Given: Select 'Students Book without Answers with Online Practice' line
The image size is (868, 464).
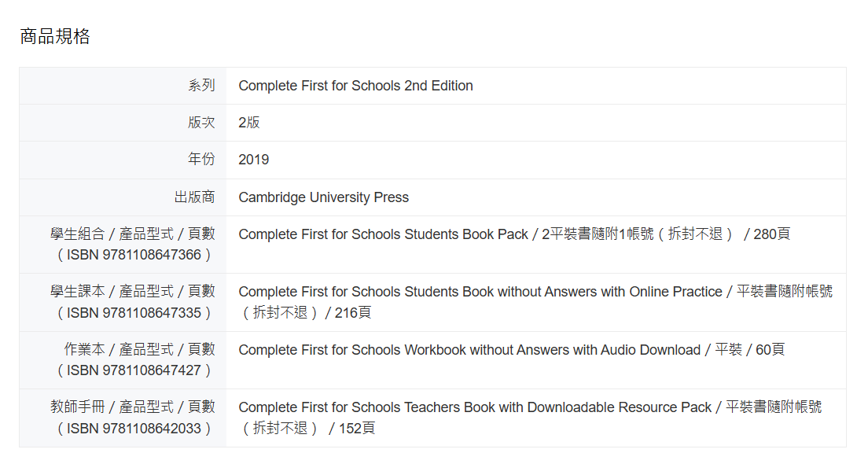Looking at the screenshot, I should [x=535, y=292].
